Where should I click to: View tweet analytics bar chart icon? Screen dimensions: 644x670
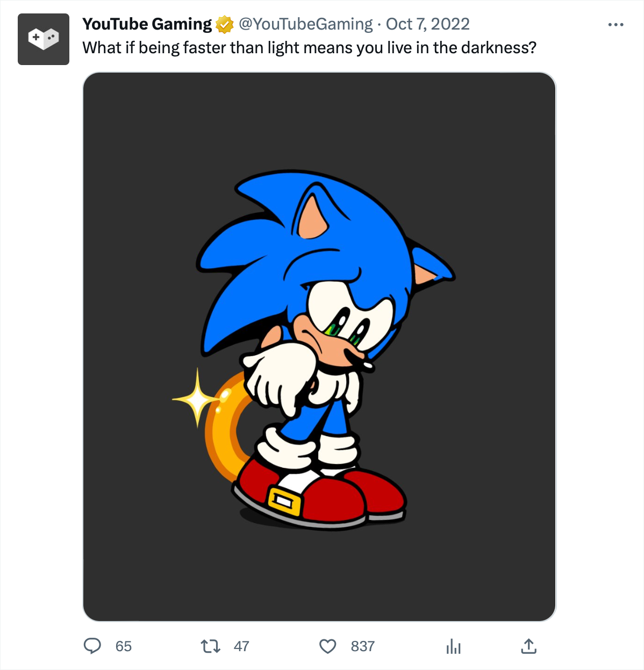[453, 646]
